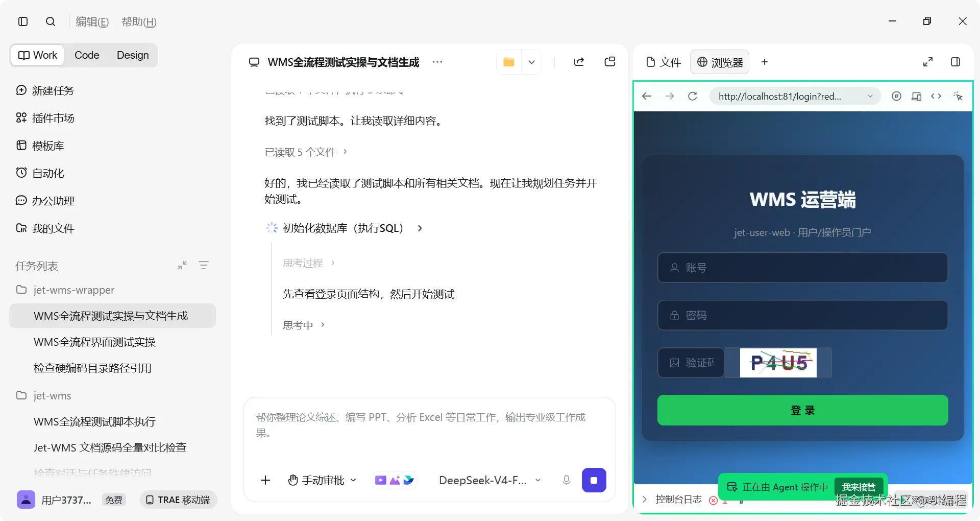
Task: Open the user profile 用户3737...
Action: click(54, 500)
